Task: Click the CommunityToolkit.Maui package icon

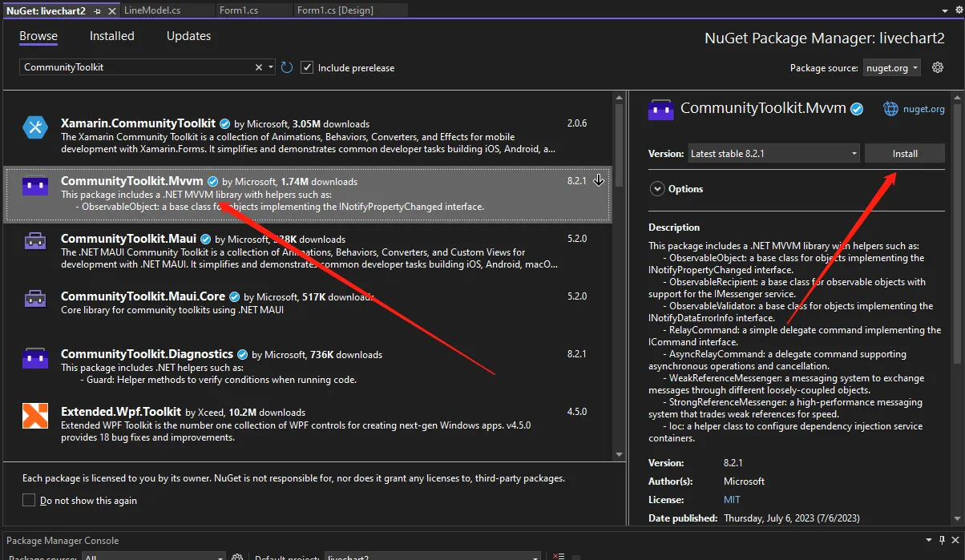Action: (x=35, y=241)
